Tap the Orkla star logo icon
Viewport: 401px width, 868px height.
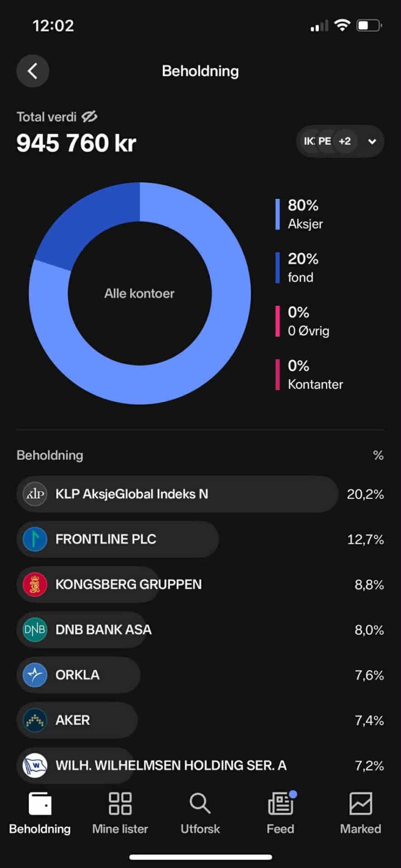(x=35, y=675)
